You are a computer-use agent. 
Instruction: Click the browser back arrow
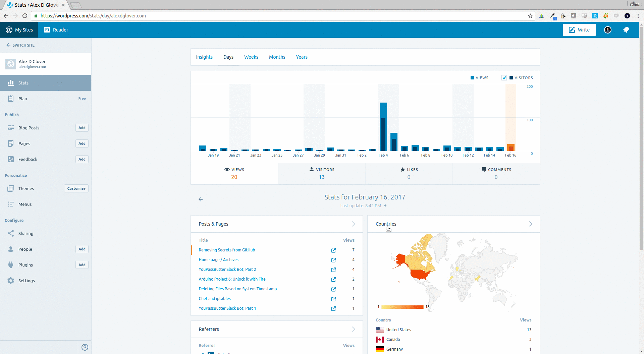coord(6,16)
